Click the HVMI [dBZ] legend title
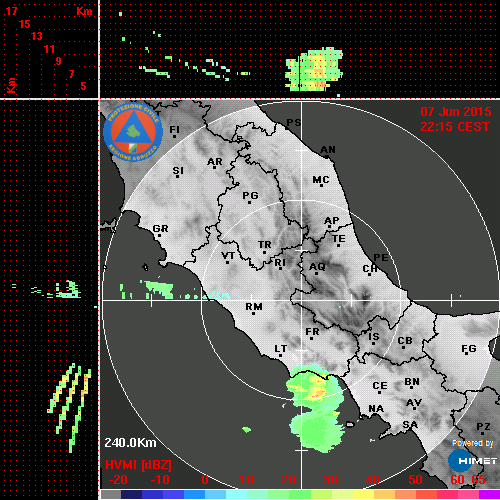The image size is (500, 500). [x=138, y=465]
